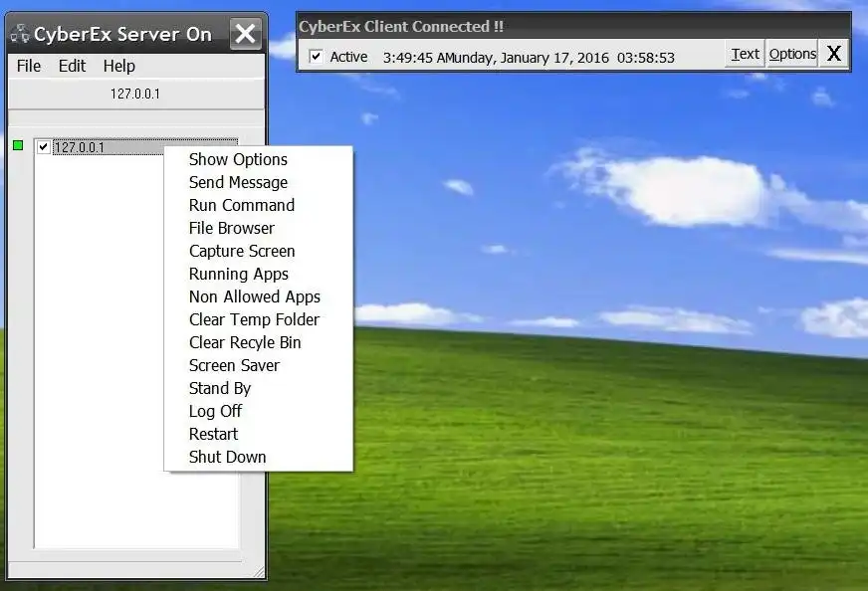Screen dimensions: 868x591
Task: Select the 127.0.0.1 row in client list
Action: pyautogui.click(x=145, y=147)
